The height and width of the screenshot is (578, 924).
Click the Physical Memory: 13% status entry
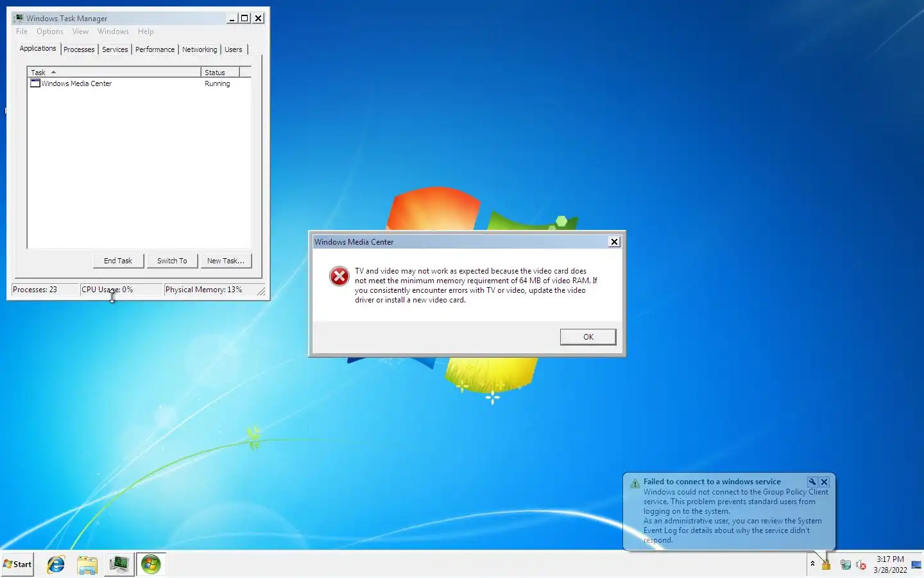coord(210,290)
